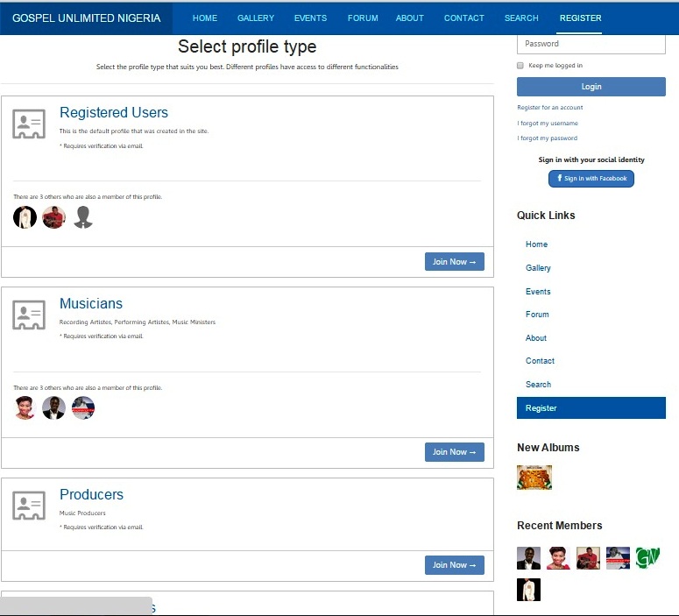This screenshot has height=616, width=679.
Task: Open the Forum item in top navigation
Action: pyautogui.click(x=363, y=18)
